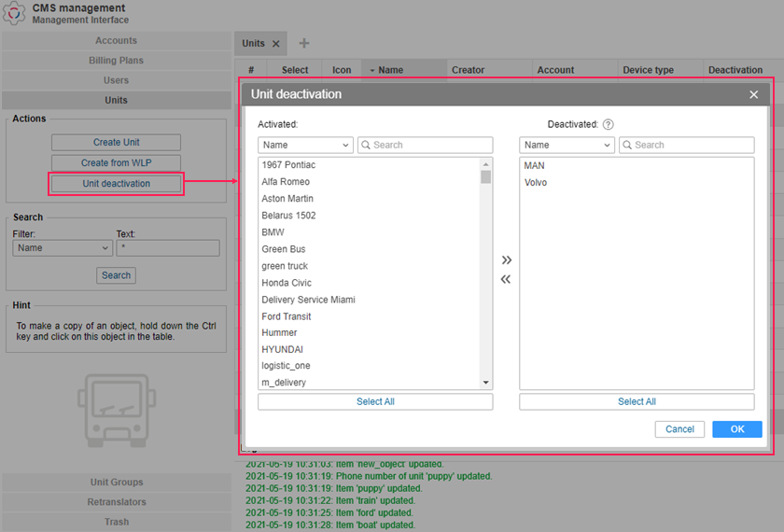Cancel the Unit deactivation dialog
The image size is (784, 532).
tap(679, 429)
